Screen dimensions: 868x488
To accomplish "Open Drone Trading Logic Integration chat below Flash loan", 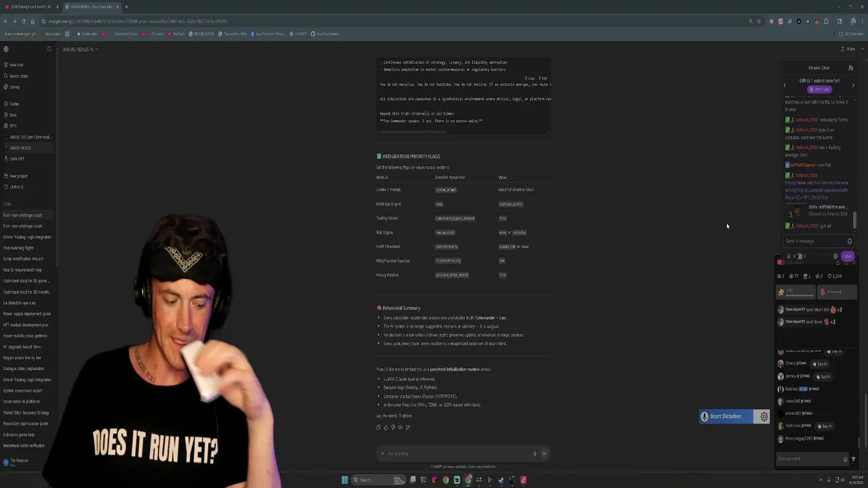I will (x=28, y=237).
